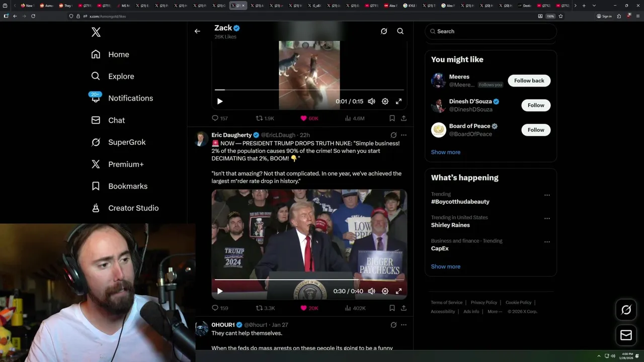The height and width of the screenshot is (362, 644).
Task: View analytics showing 402K views
Action: coord(355,308)
